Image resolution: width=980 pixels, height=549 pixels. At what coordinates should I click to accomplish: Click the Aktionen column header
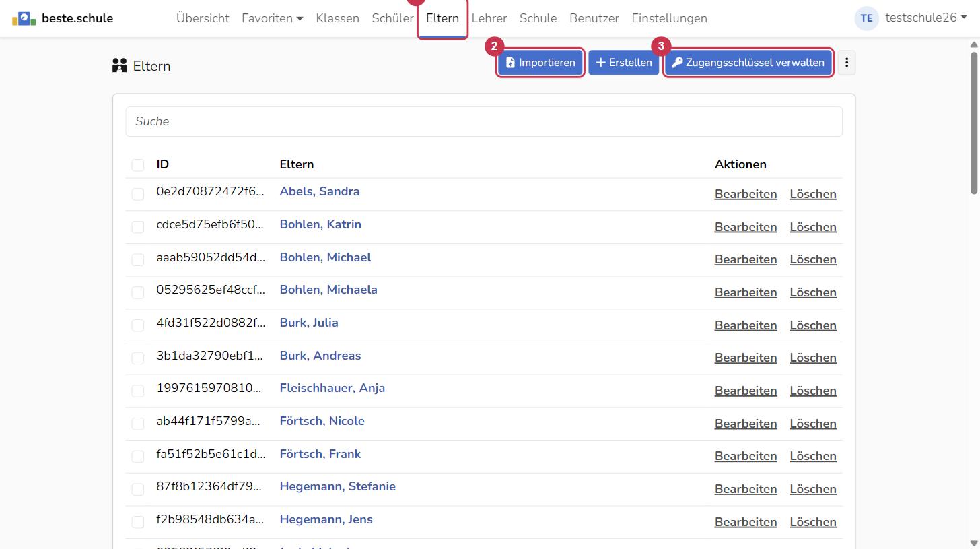tap(740, 164)
